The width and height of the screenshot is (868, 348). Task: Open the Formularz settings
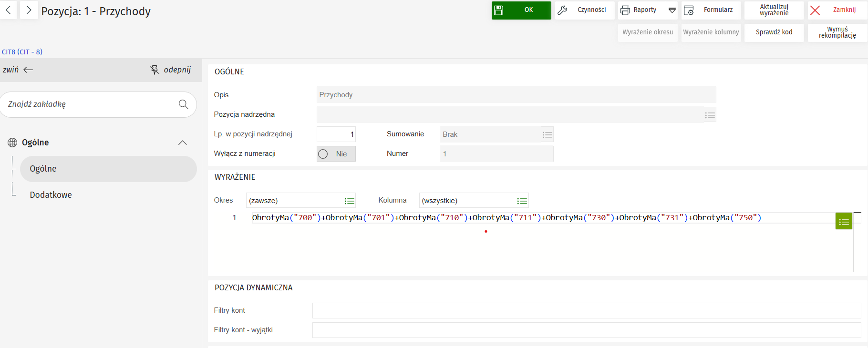(x=711, y=10)
